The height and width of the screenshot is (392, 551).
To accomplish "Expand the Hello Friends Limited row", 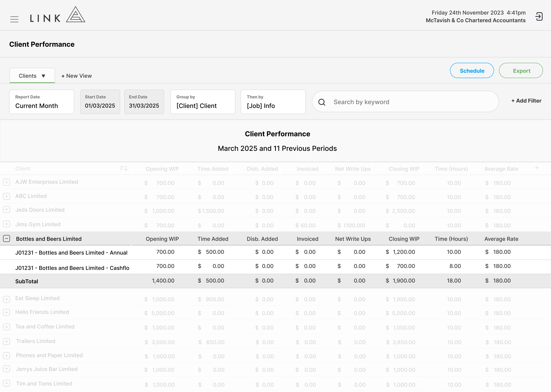I will click(x=7, y=312).
